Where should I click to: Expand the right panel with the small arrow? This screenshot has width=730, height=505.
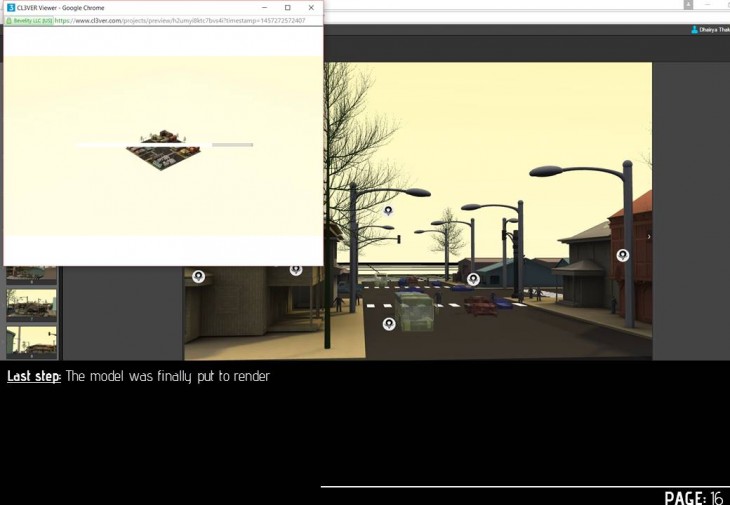[649, 237]
